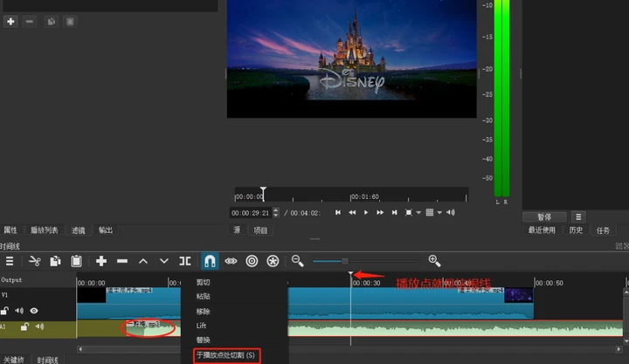Choose '于播放点处切割 (S)' from context menu
The width and height of the screenshot is (629, 364).
point(225,355)
